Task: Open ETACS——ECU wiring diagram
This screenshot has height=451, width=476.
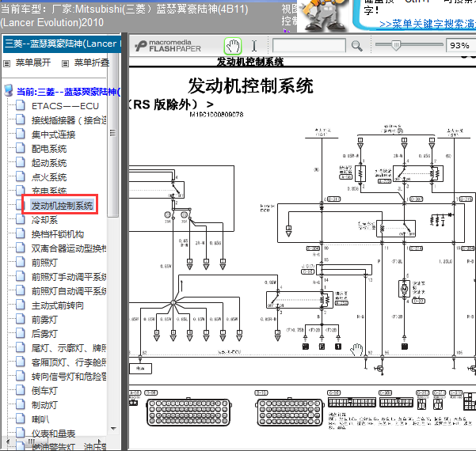Action: point(65,106)
